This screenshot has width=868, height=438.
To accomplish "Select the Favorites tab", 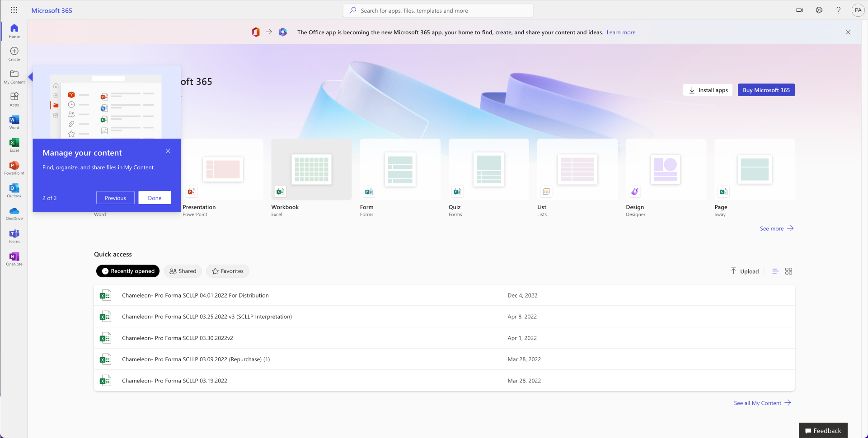I will click(x=228, y=271).
